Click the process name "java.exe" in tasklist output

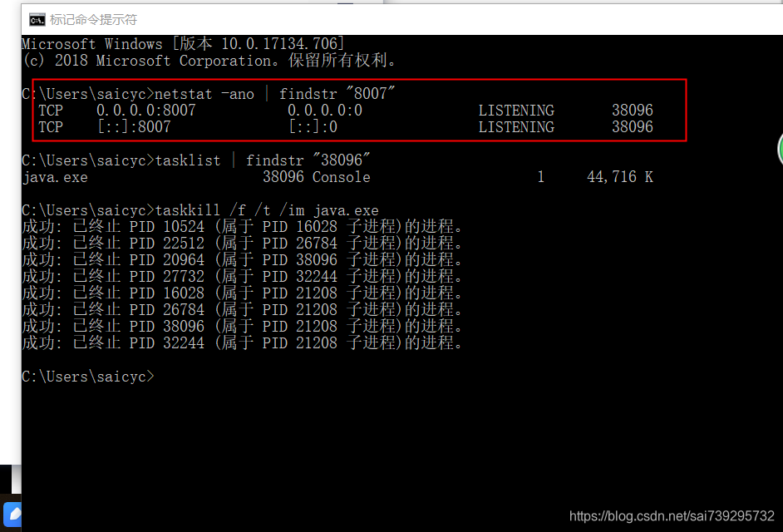click(55, 177)
